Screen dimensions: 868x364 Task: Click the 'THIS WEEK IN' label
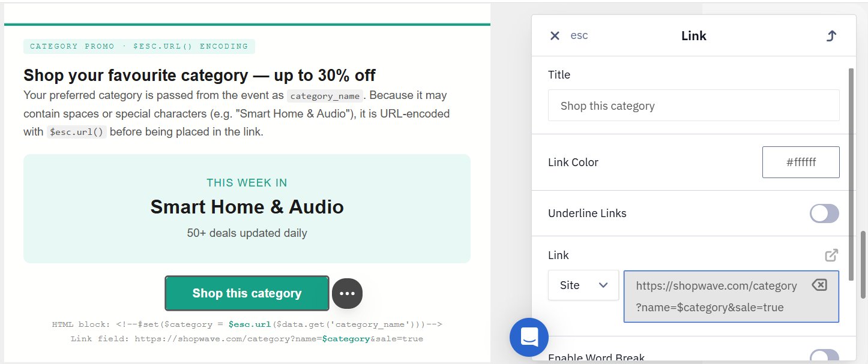tap(247, 183)
